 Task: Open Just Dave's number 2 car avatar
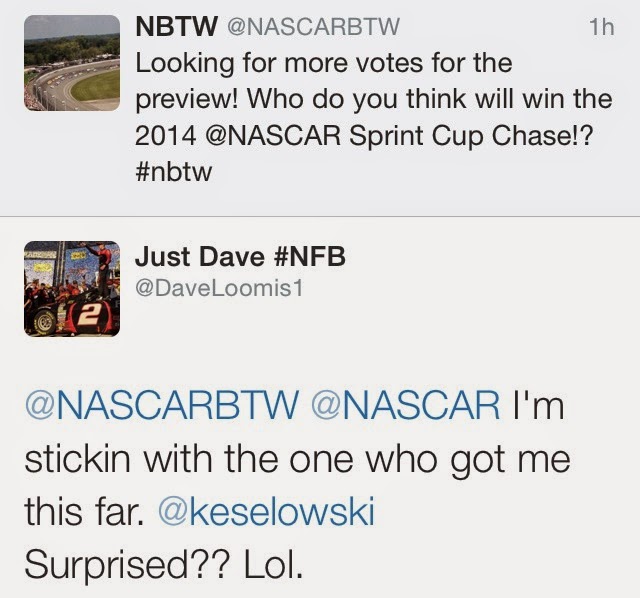click(72, 289)
